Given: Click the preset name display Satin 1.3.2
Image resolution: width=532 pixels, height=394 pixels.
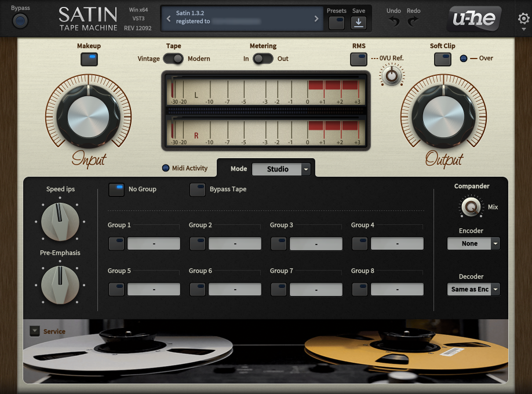Looking at the screenshot, I should point(242,19).
